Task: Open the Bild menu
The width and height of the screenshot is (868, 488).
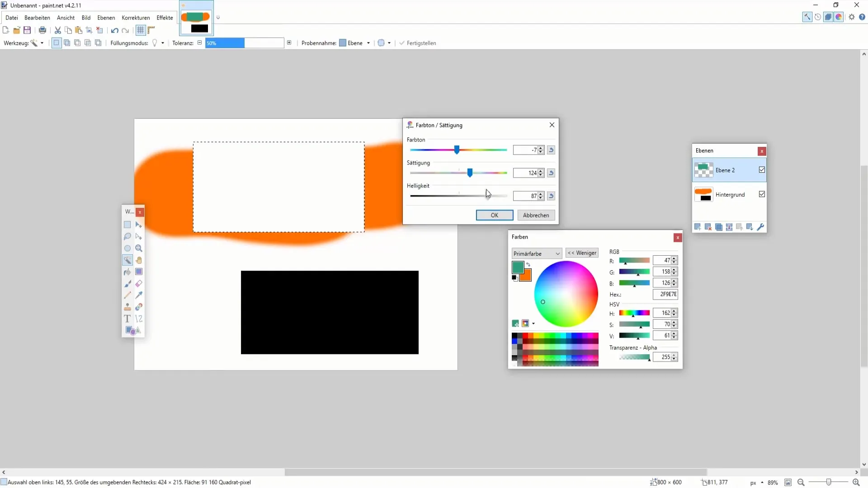Action: click(x=86, y=18)
